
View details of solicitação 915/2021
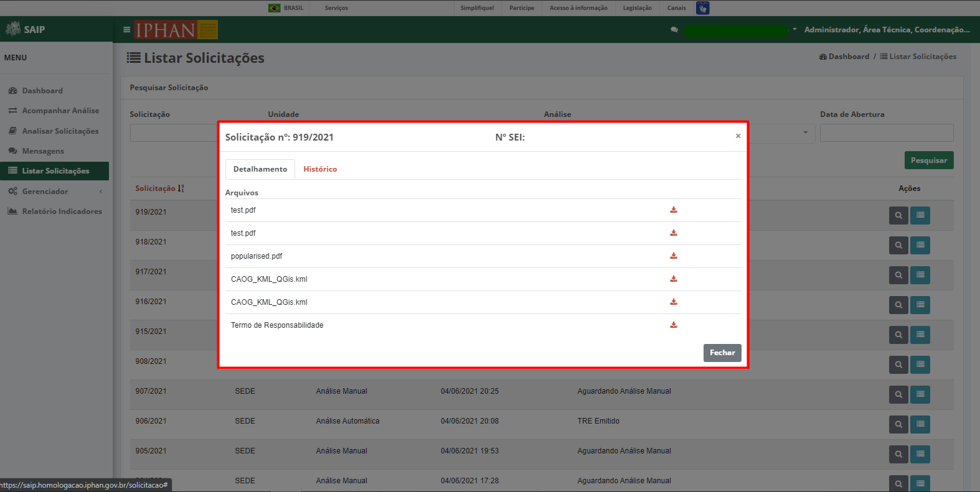click(x=898, y=335)
